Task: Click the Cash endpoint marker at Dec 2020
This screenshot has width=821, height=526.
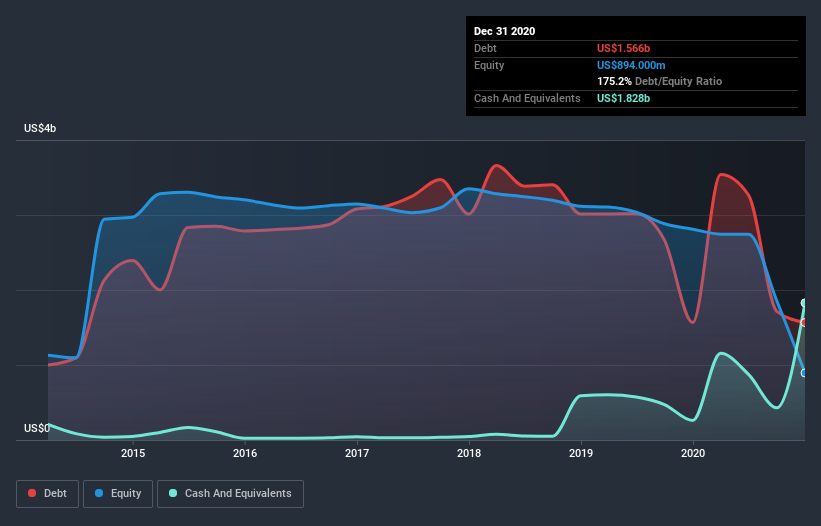Action: click(804, 303)
